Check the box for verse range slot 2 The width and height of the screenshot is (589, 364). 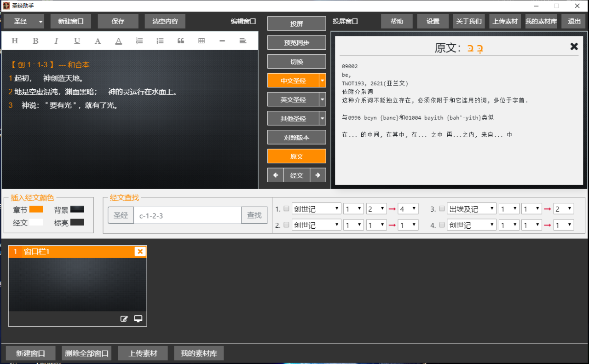tap(286, 225)
